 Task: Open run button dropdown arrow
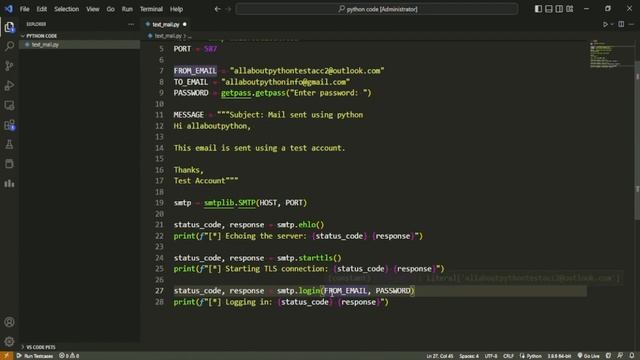[x=612, y=24]
